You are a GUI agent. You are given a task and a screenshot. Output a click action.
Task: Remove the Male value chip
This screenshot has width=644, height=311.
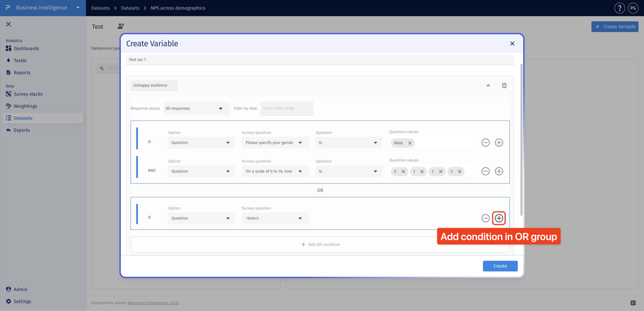(410, 143)
